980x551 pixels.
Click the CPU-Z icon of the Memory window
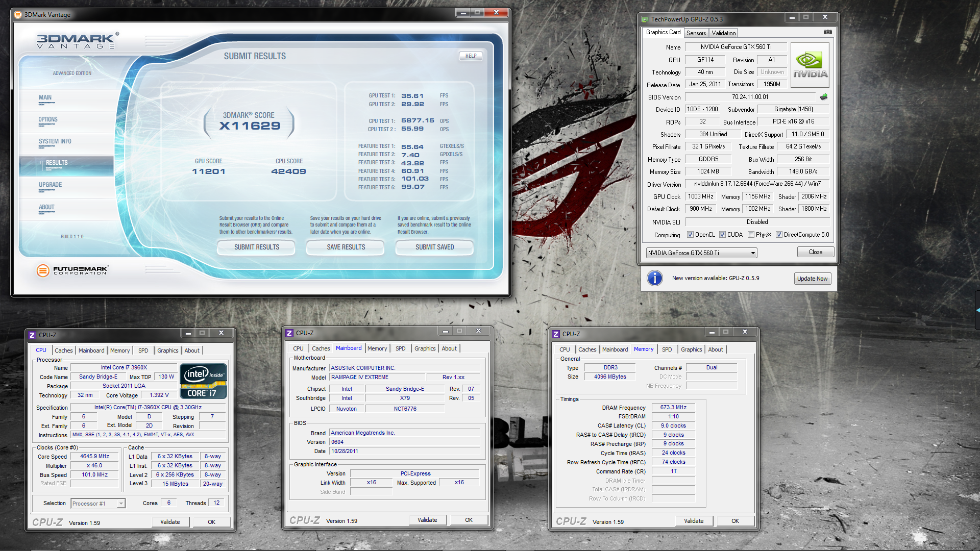click(556, 334)
